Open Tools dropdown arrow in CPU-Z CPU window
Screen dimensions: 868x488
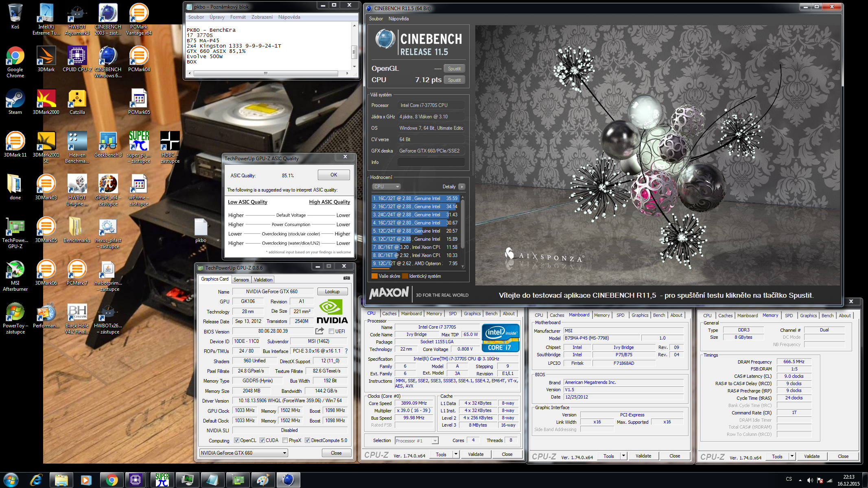pos(456,454)
